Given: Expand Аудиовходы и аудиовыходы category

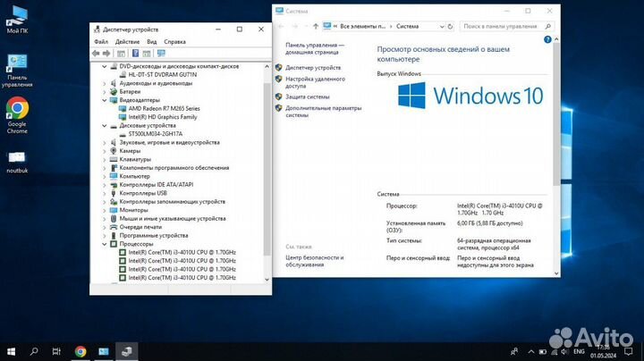Looking at the screenshot, I should (x=105, y=83).
